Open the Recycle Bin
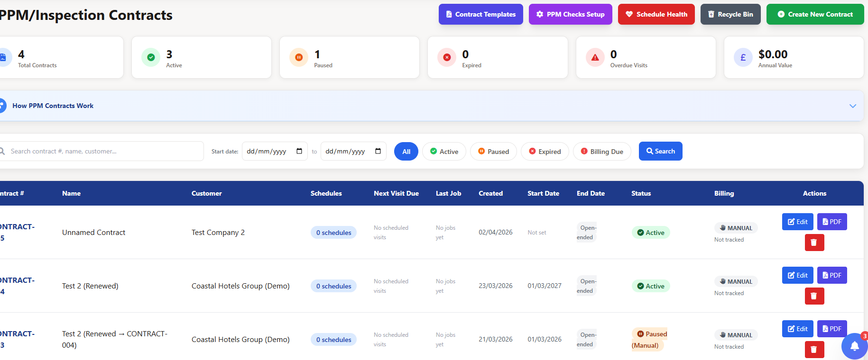This screenshot has height=360, width=868. point(730,14)
